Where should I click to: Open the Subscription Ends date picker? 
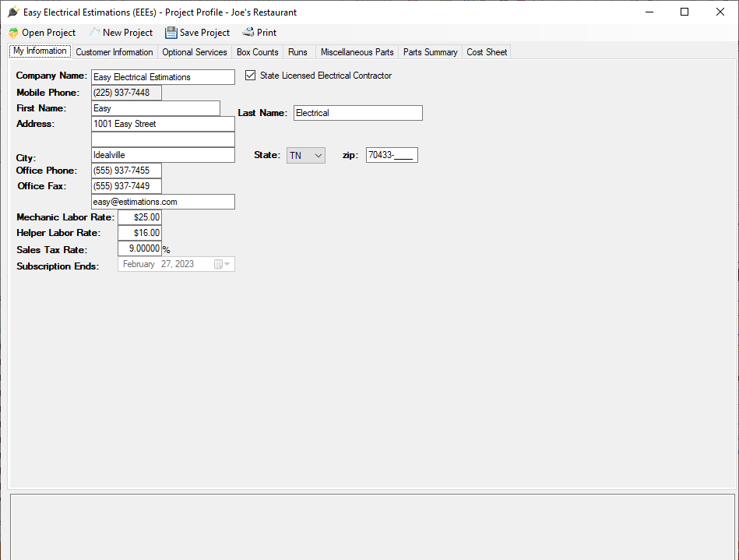[x=176, y=264]
